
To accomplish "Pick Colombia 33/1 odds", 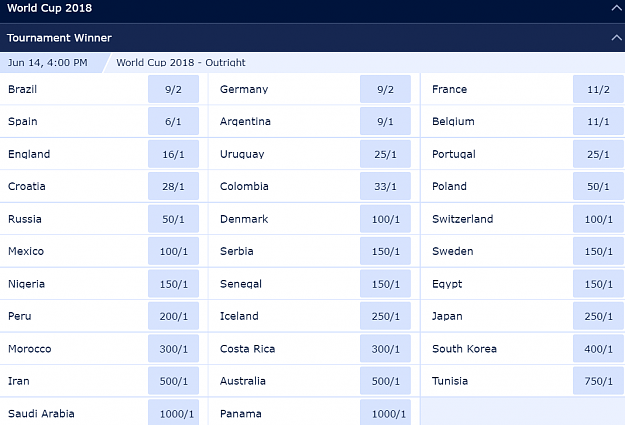I will click(385, 186).
